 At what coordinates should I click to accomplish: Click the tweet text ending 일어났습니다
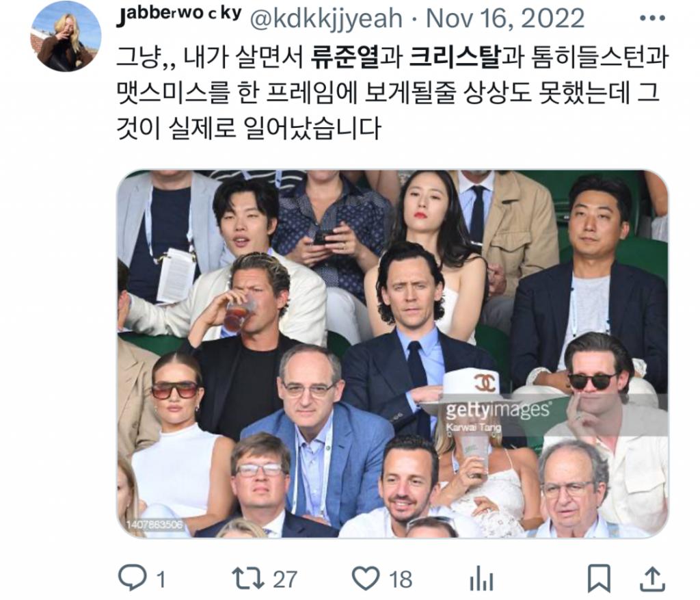pyautogui.click(x=392, y=93)
